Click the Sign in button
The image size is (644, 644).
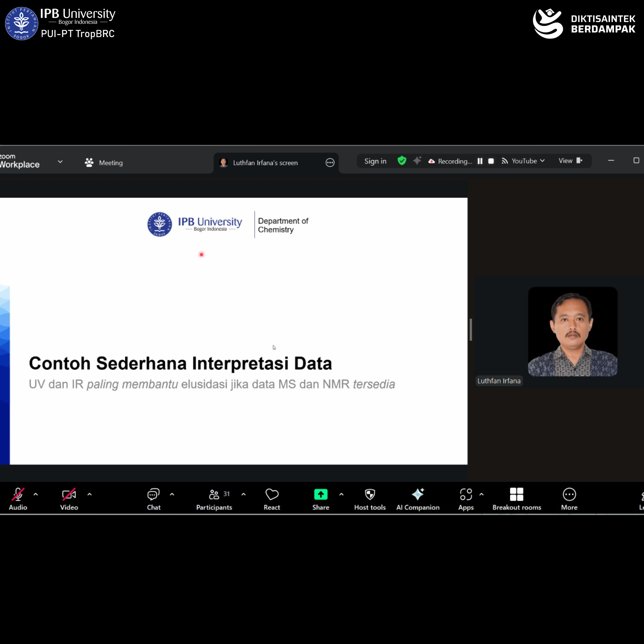click(375, 161)
